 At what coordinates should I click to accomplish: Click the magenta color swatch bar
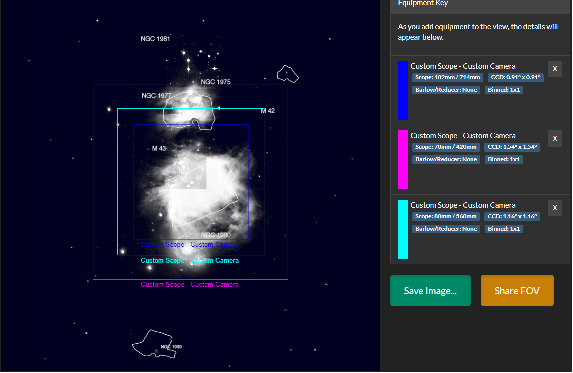tap(403, 159)
